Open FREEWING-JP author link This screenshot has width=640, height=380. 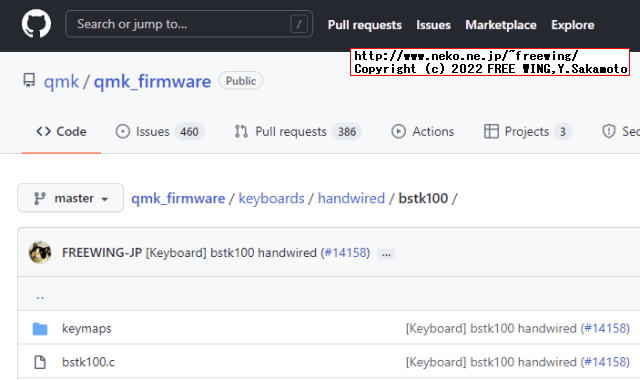(x=102, y=253)
